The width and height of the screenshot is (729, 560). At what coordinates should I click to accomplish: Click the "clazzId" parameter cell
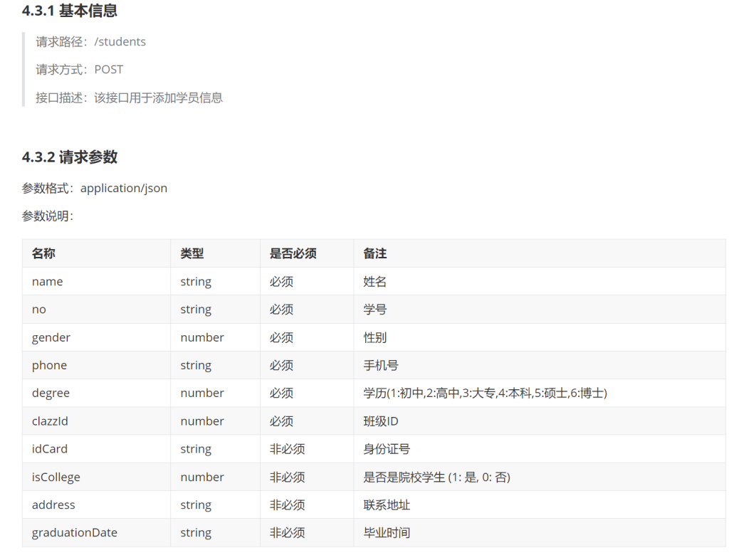click(50, 421)
